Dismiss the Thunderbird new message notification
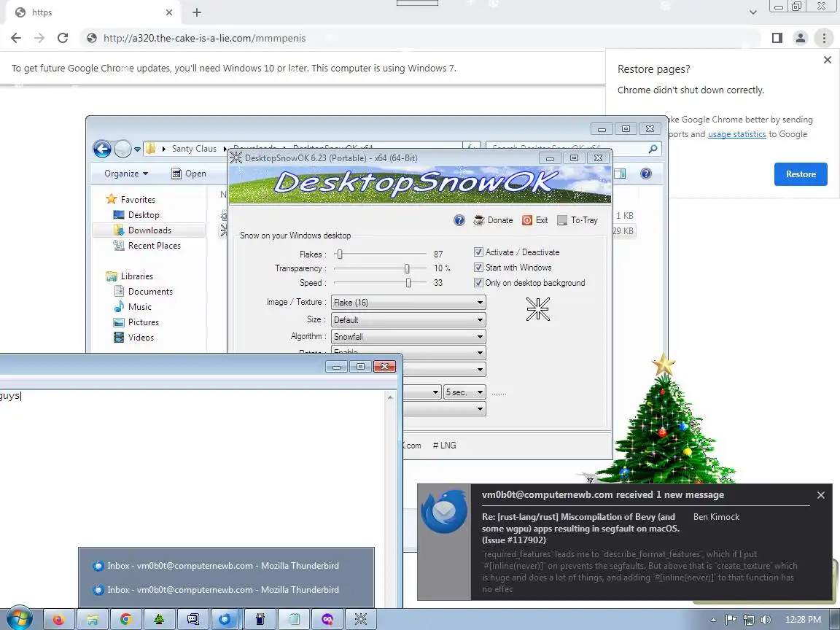 coord(821,495)
